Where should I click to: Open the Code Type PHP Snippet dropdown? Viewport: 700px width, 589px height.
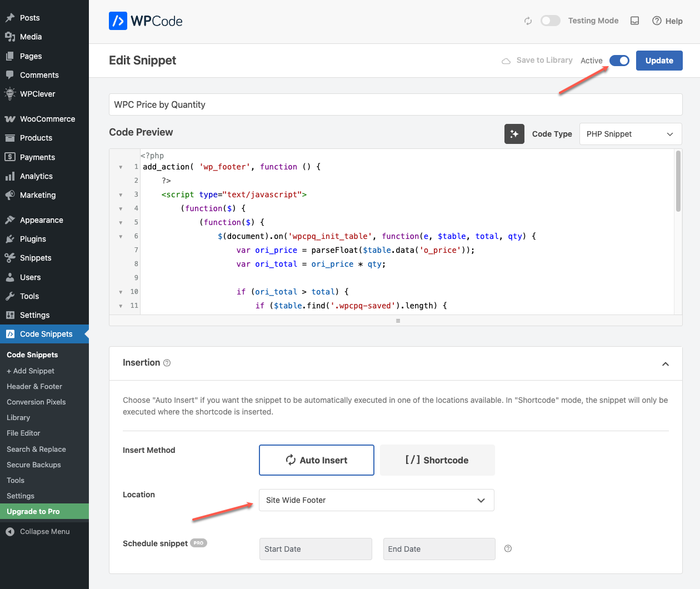631,134
